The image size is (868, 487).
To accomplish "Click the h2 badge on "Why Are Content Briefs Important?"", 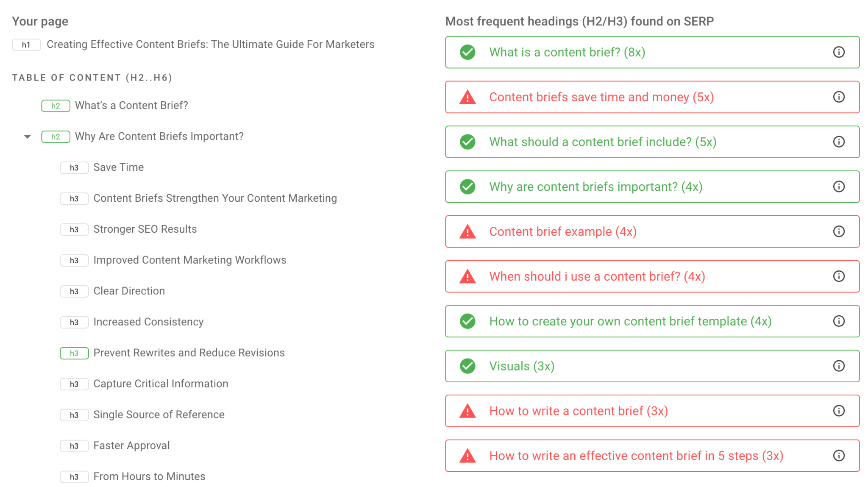I will 56,136.
